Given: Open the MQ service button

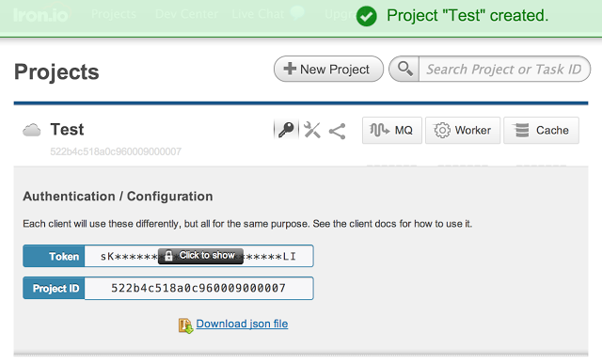Looking at the screenshot, I should point(392,131).
